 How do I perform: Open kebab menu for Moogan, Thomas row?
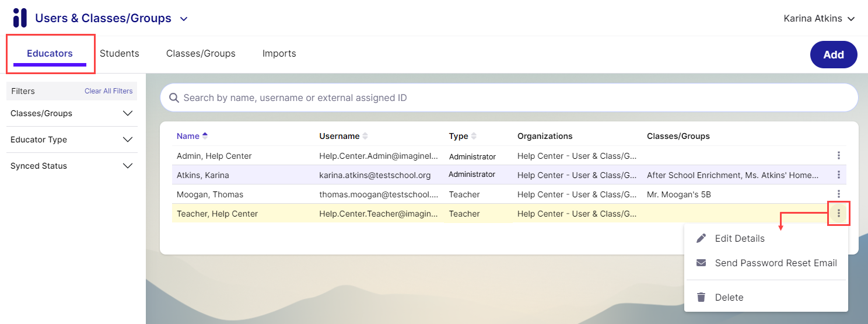click(x=838, y=194)
